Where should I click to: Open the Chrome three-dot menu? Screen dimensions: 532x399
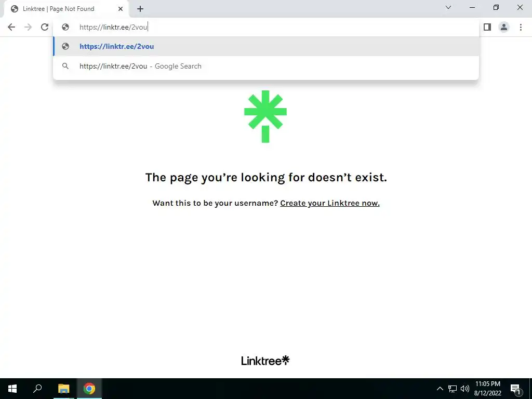pos(521,27)
